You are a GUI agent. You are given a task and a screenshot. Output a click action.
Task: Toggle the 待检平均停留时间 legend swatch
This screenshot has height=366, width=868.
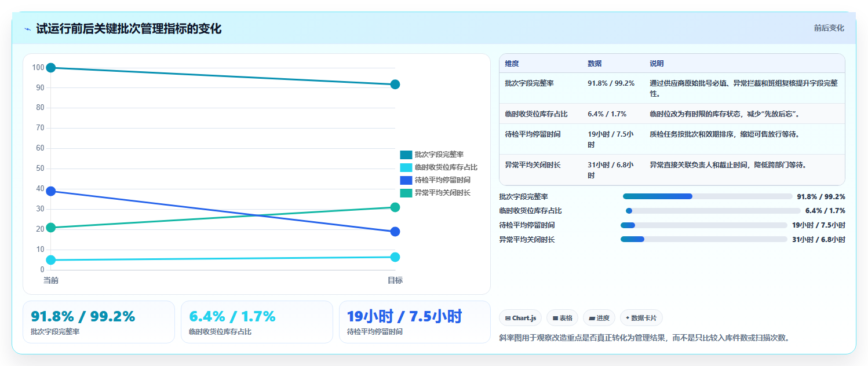coord(406,180)
